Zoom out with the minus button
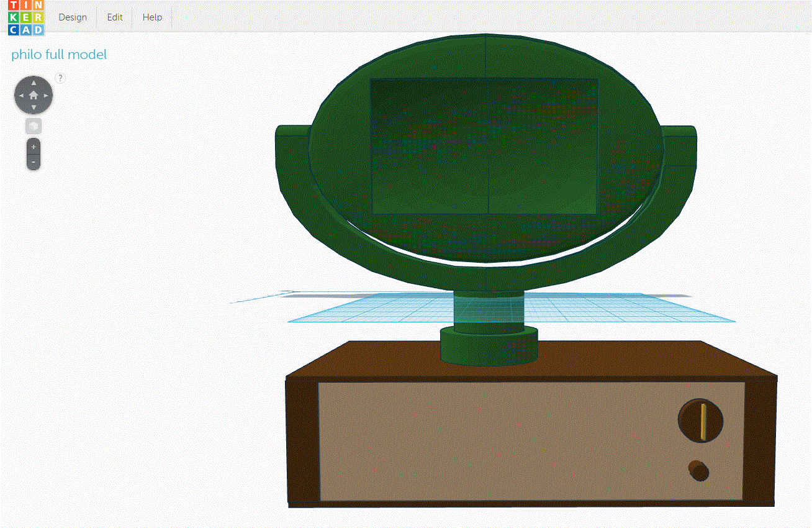 [x=34, y=162]
